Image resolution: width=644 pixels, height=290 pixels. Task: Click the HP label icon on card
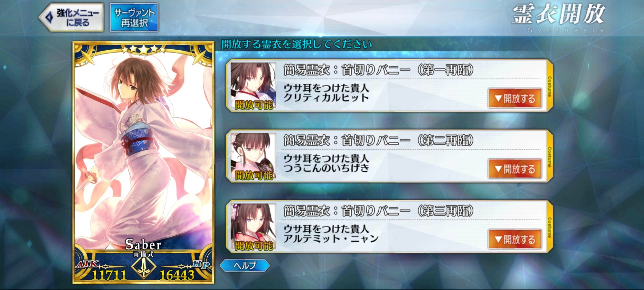tap(201, 265)
